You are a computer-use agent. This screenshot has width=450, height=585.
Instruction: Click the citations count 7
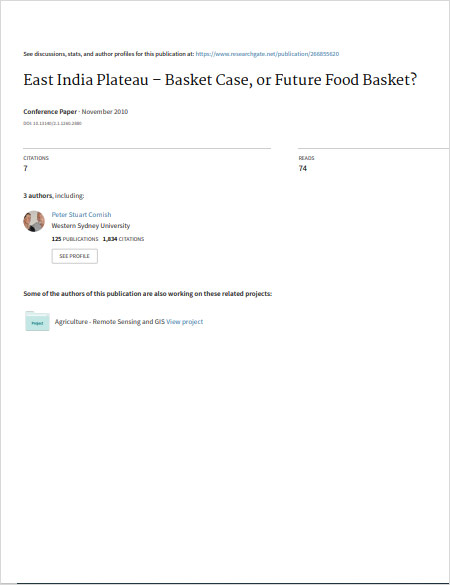[x=25, y=168]
